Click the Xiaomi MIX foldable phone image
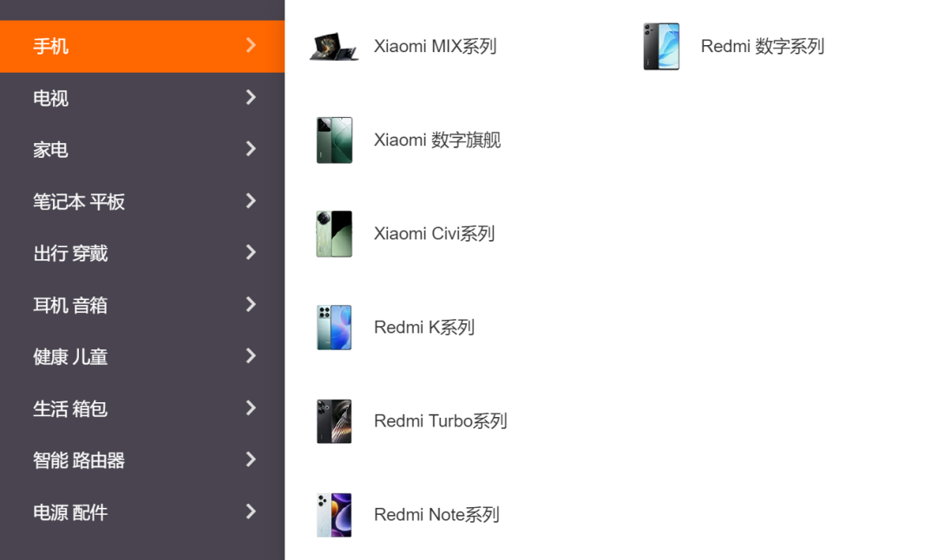Screen dimensions: 937x560 click(x=334, y=47)
